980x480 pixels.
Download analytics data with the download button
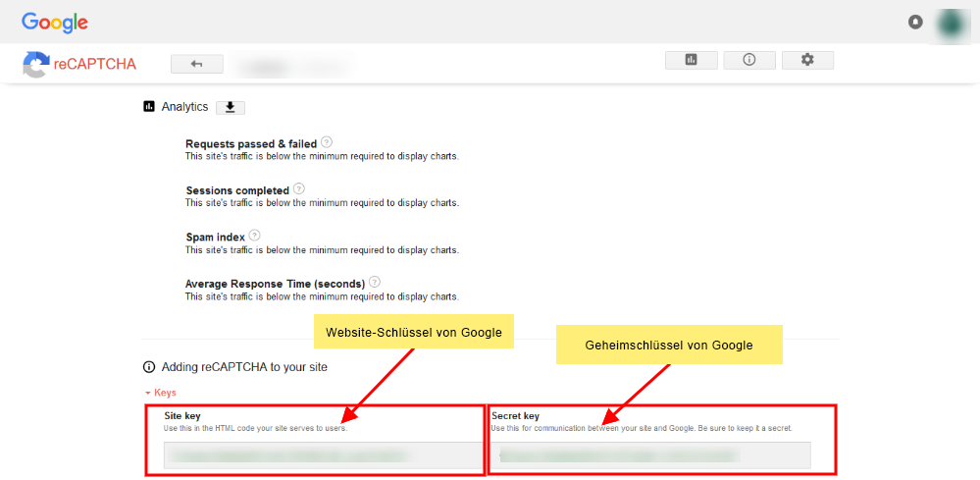point(231,108)
